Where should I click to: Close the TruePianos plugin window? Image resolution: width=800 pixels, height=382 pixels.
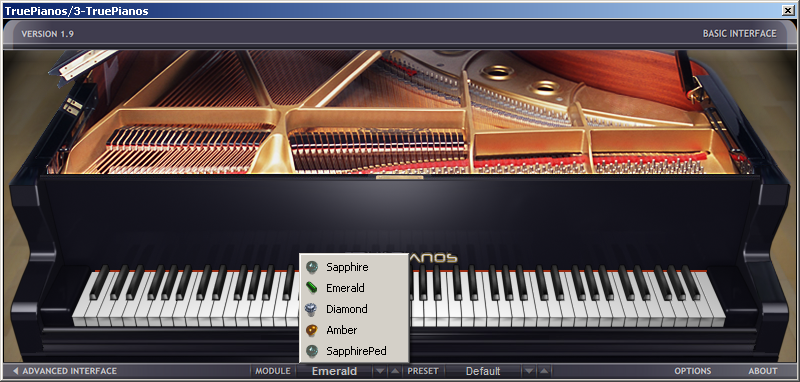pos(789,10)
